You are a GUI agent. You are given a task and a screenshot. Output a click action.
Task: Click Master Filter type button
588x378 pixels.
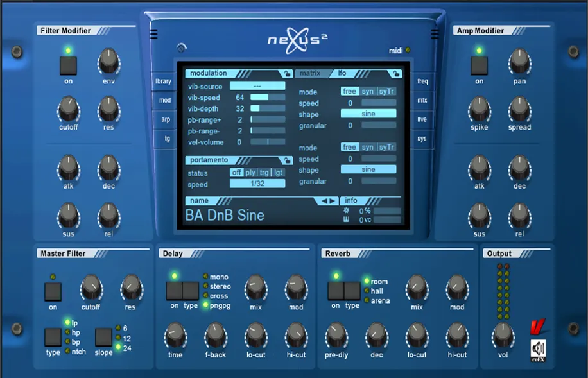(x=53, y=337)
